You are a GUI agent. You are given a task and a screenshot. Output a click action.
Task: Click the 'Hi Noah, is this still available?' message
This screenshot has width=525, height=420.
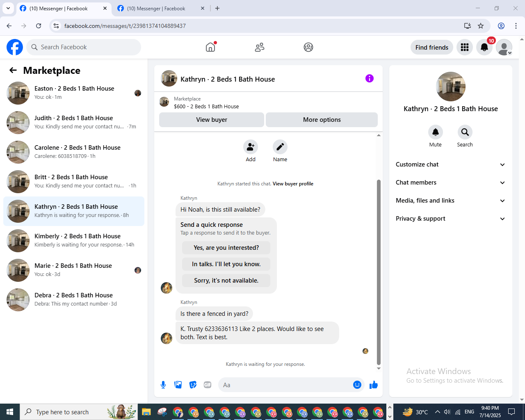coord(220,210)
